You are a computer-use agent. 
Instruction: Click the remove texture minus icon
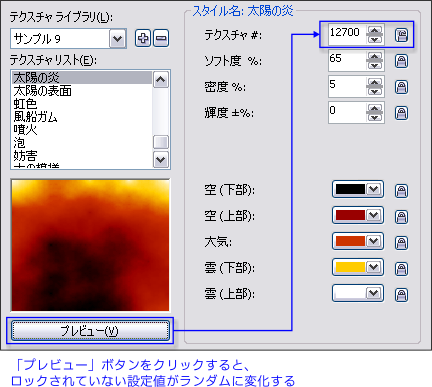point(161,38)
